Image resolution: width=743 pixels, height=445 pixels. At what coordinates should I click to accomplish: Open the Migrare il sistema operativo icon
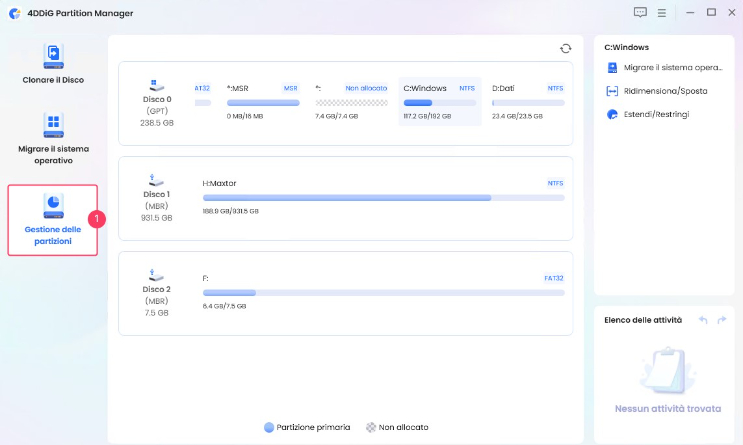coord(54,125)
